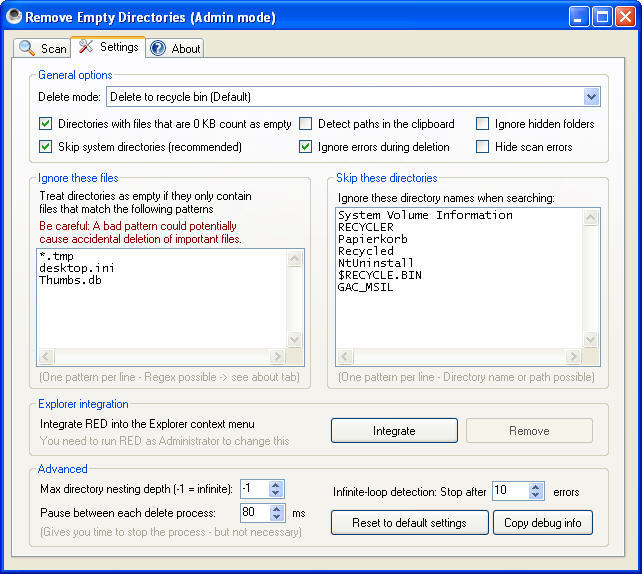Disable Ignore errors during deletion

coord(306,147)
